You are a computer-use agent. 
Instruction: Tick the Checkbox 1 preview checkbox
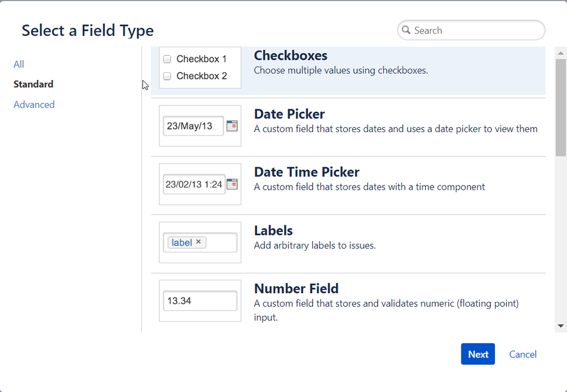(x=167, y=59)
